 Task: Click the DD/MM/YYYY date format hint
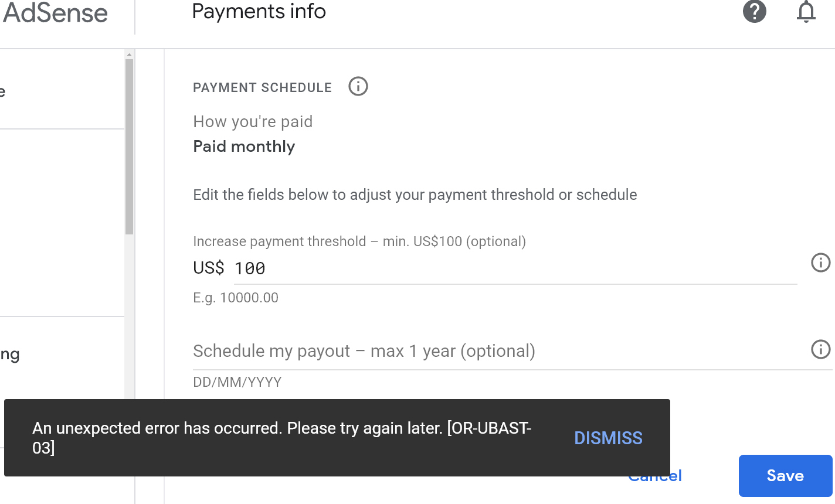pyautogui.click(x=237, y=382)
